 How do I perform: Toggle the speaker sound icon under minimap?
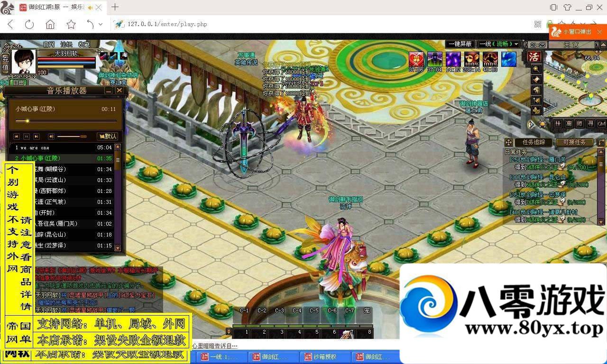531,124
